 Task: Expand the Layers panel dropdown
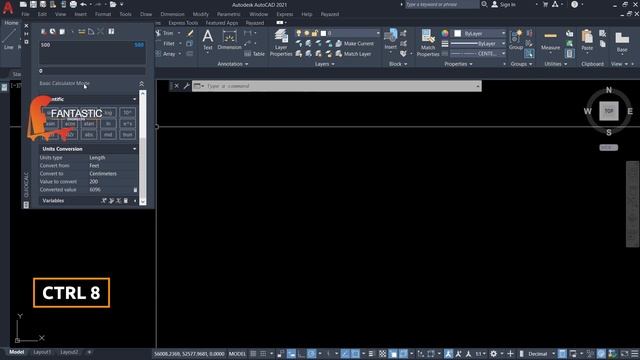coord(324,64)
